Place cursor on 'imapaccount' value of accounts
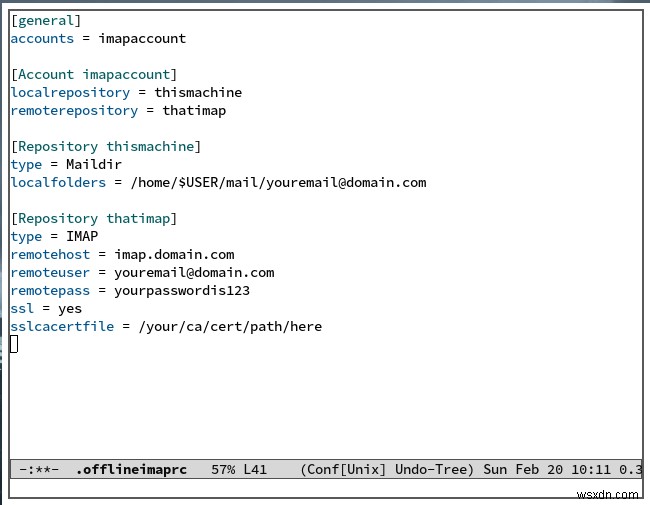This screenshot has width=650, height=505. point(142,39)
